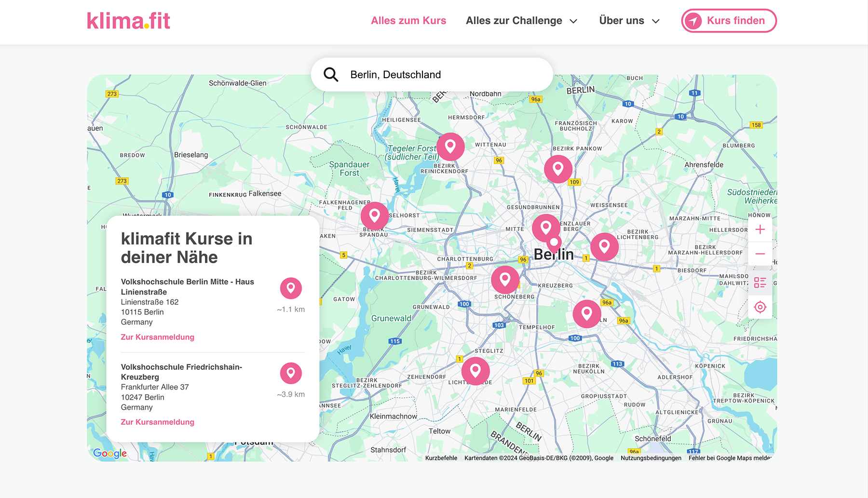
Task: Select the map pin in Lichterfelde
Action: [x=475, y=371]
